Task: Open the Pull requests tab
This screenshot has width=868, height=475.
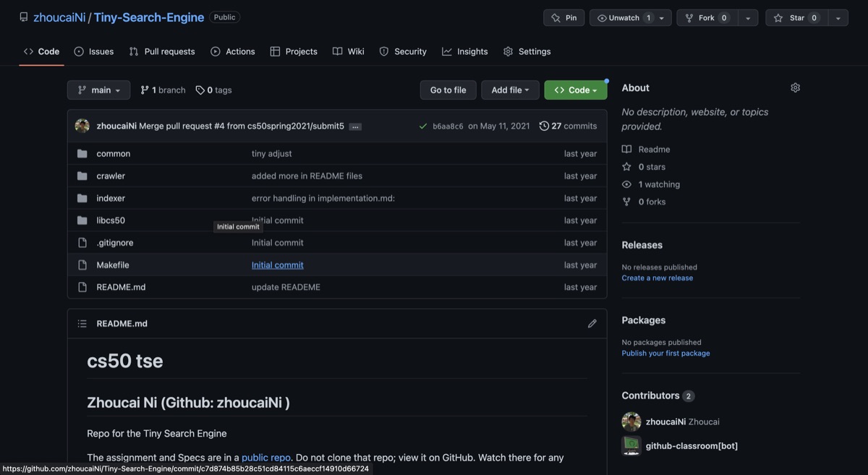Action: 162,51
